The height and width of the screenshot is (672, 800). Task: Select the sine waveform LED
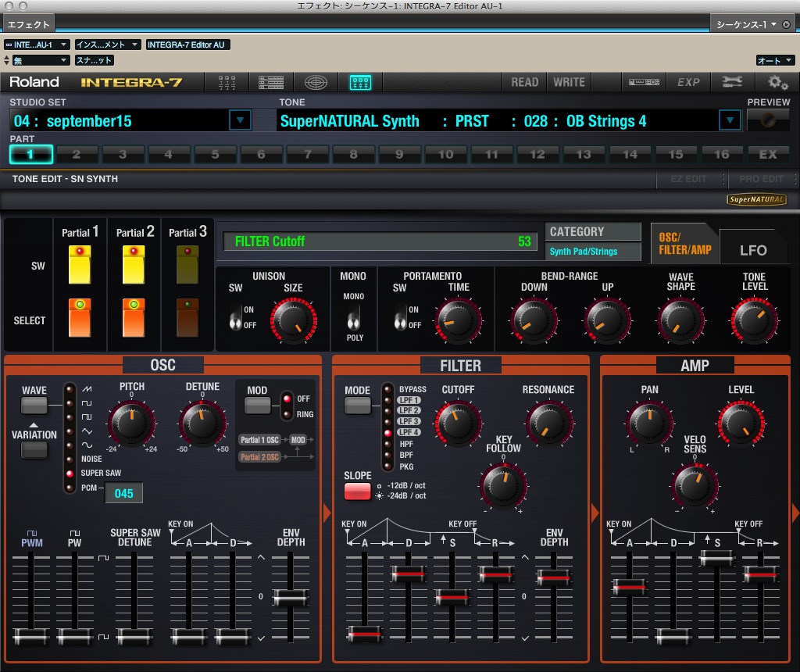[x=70, y=445]
